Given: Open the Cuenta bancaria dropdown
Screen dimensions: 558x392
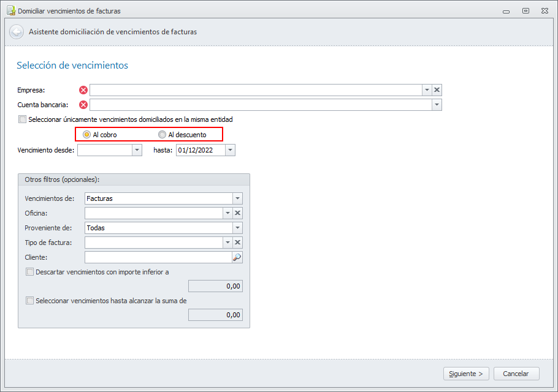Looking at the screenshot, I should coord(437,105).
